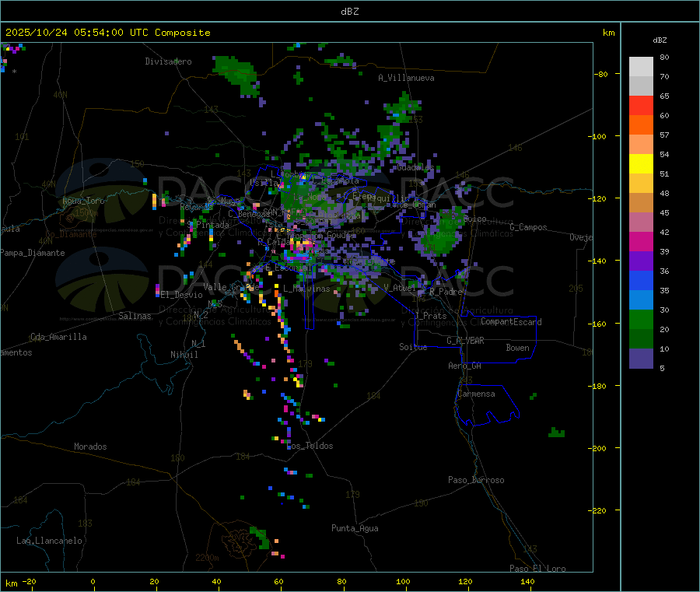
Task: Click the V_Atuel map label
Action: 400,288
